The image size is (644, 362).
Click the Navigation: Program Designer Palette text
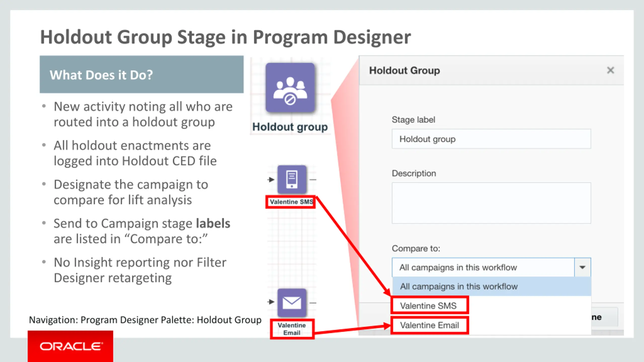click(x=145, y=320)
